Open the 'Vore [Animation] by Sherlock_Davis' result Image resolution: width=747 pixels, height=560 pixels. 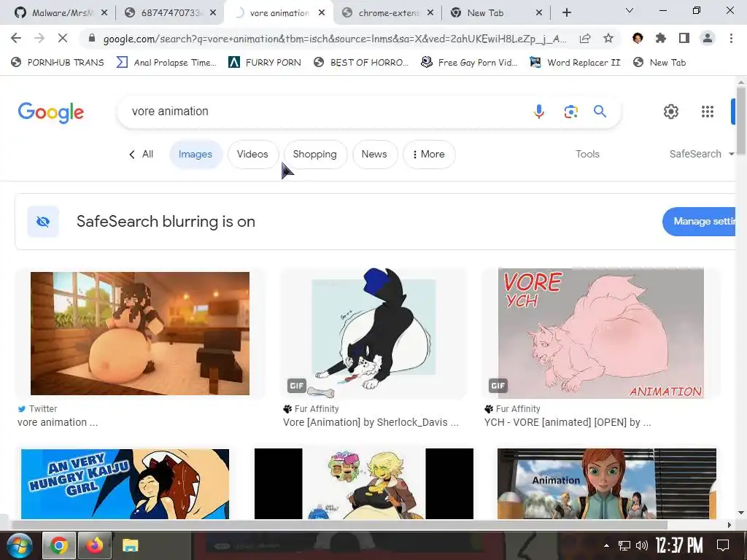click(371, 422)
